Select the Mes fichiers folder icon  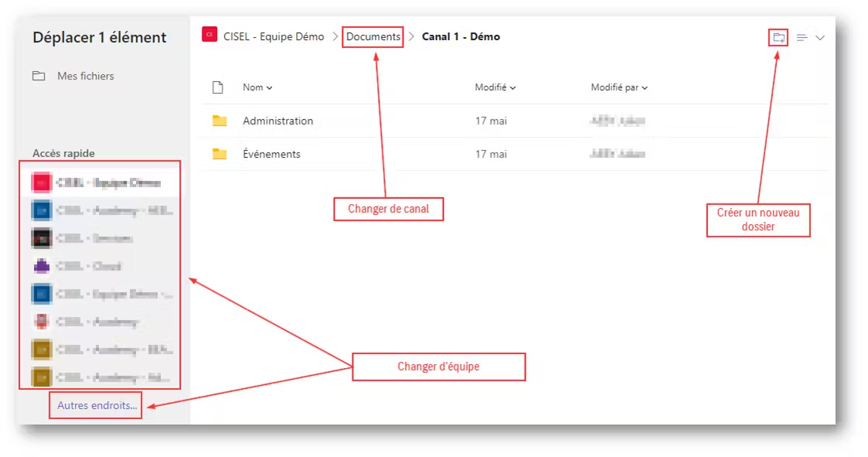(39, 76)
